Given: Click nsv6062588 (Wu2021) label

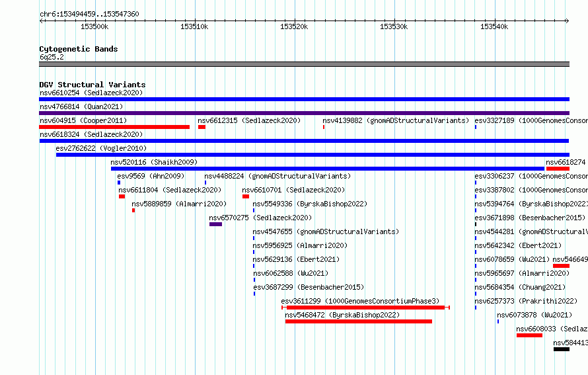Looking at the screenshot, I should (291, 273).
